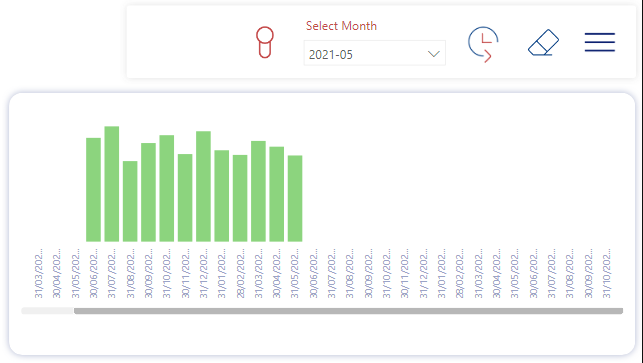
Task: Select the last green bar in the series
Action: click(x=295, y=199)
